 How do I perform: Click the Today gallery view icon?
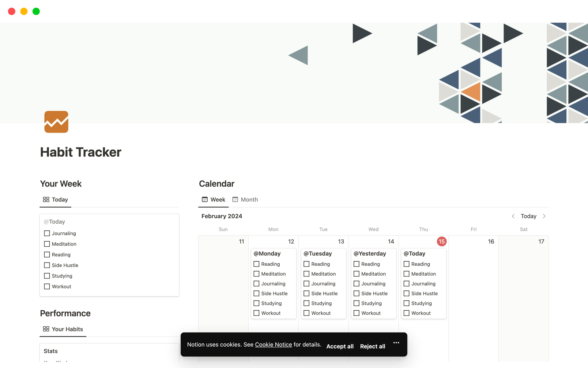46,200
